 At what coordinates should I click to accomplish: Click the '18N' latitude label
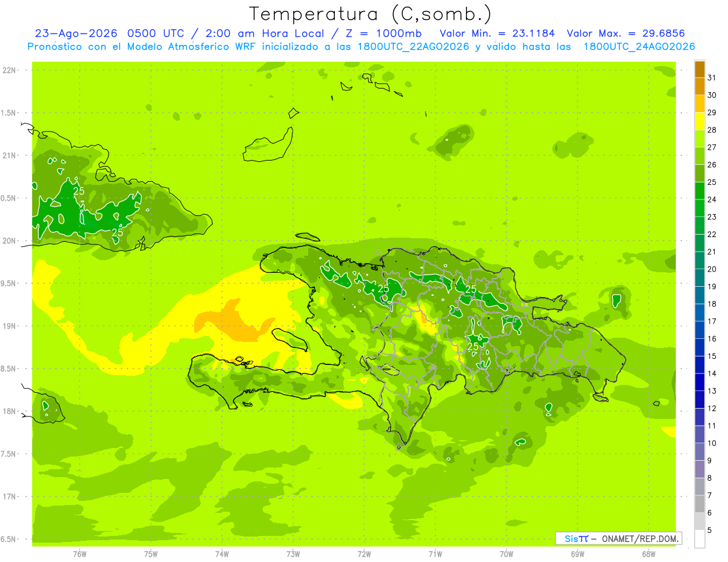coord(10,411)
